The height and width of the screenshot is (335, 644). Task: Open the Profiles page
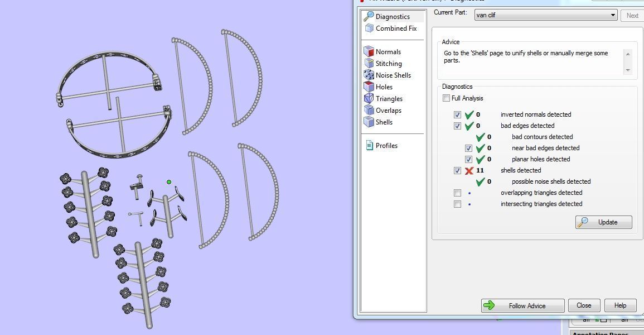[x=386, y=146]
